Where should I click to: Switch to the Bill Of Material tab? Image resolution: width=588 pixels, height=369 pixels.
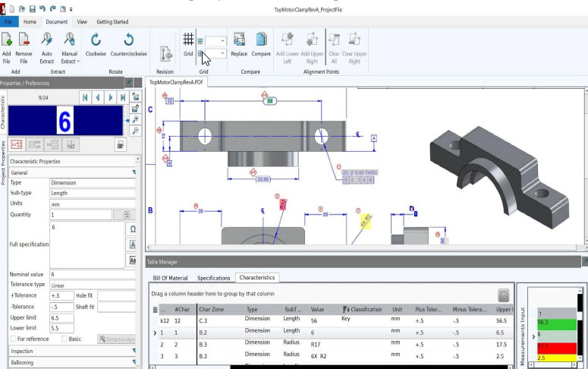[x=170, y=278]
